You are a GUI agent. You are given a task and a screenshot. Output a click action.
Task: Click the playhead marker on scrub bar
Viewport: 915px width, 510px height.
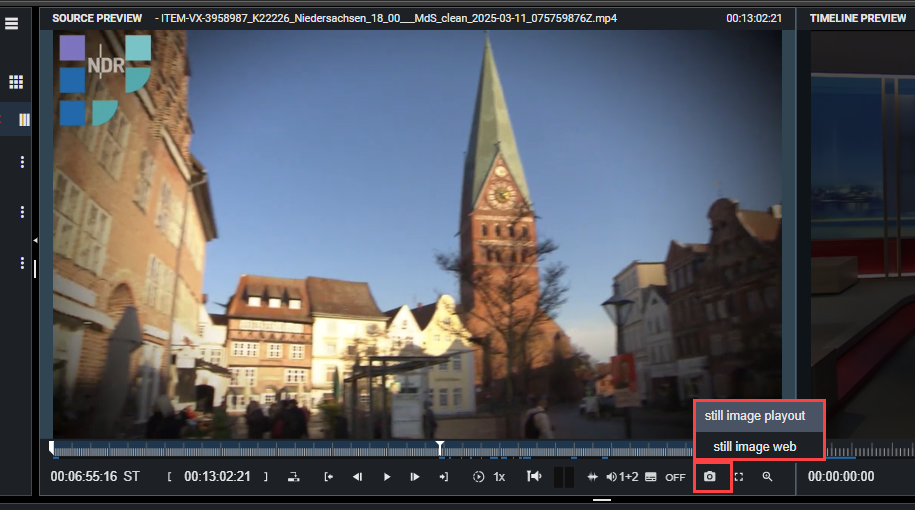click(x=440, y=447)
